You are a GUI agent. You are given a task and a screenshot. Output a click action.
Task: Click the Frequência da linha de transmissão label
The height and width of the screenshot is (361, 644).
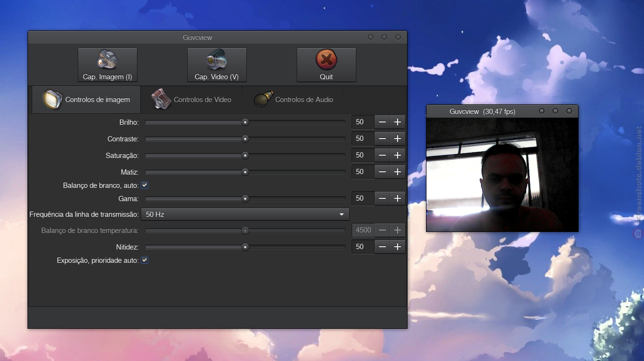[84, 214]
